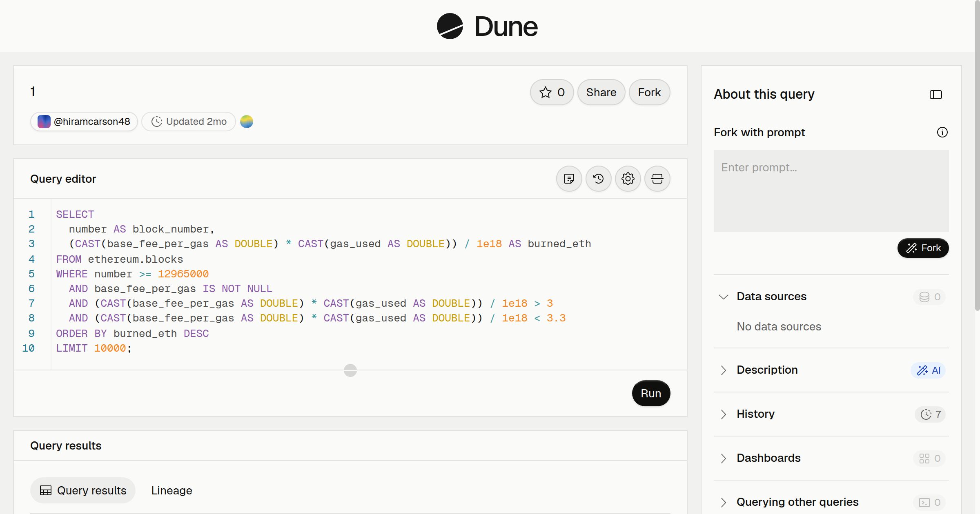Viewport: 980px width, 514px height.
Task: Open @hiramcarson48 profile
Action: [84, 122]
